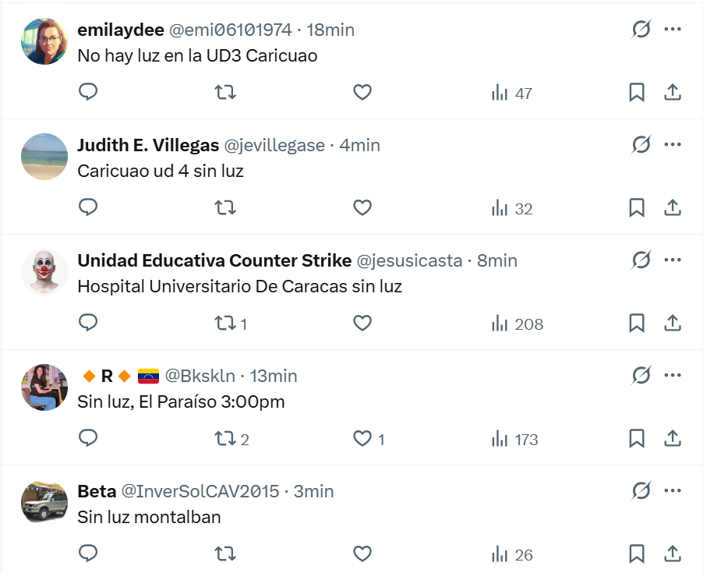The width and height of the screenshot is (728, 573).
Task: Retweet Judith E. Villegas's Caricuao post
Action: (x=225, y=208)
